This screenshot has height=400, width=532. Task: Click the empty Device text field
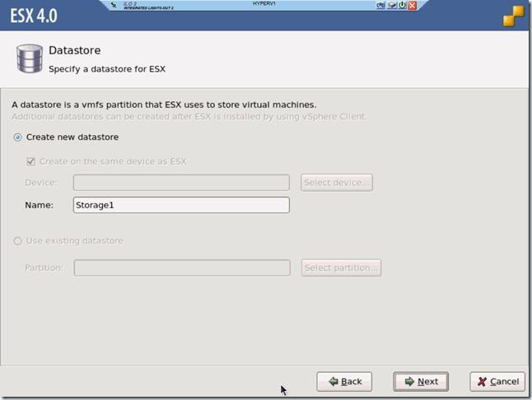point(181,183)
